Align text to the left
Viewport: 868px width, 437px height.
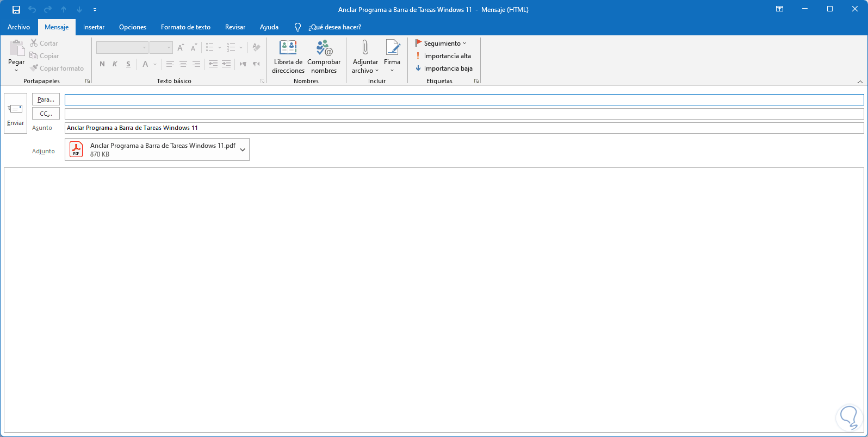[x=170, y=64]
